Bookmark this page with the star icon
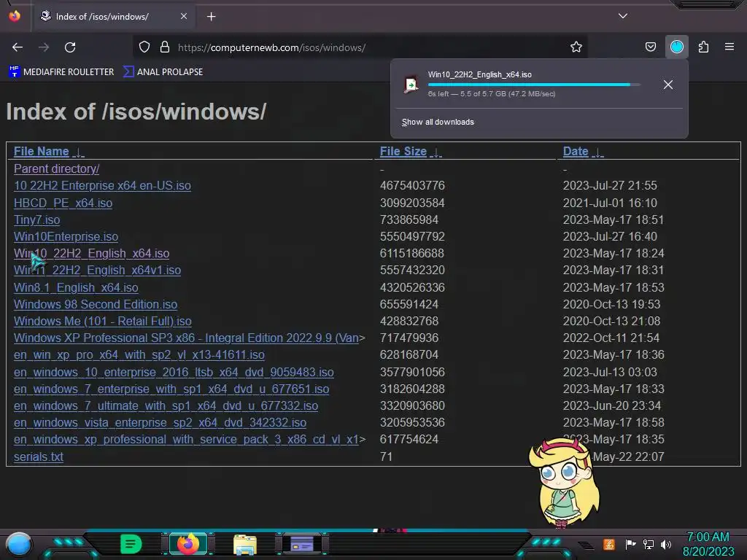 click(x=576, y=47)
